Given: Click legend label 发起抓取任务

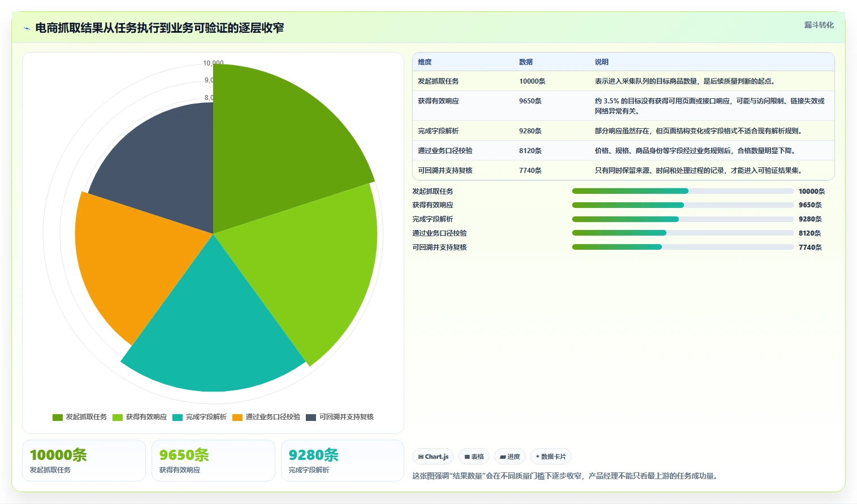Looking at the screenshot, I should coord(86,417).
